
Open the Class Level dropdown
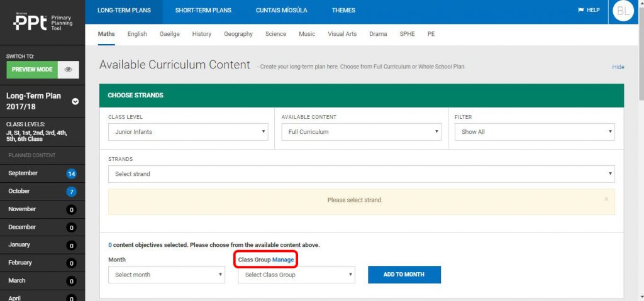click(x=188, y=132)
